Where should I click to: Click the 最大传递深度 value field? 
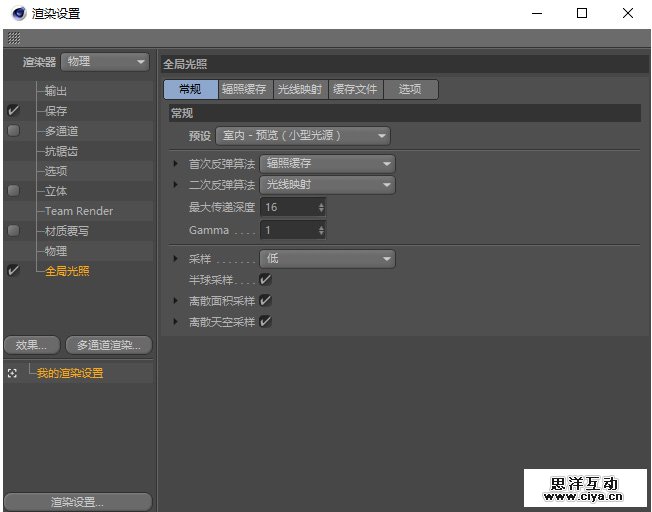coord(287,207)
